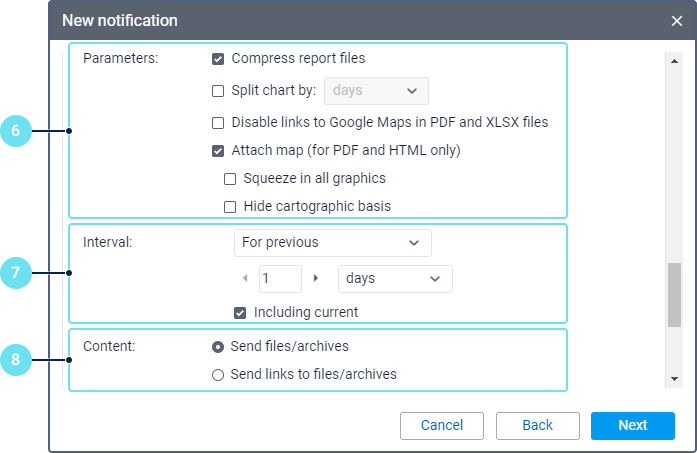
Task: Uncheck Compress report files
Action: pyautogui.click(x=218, y=59)
